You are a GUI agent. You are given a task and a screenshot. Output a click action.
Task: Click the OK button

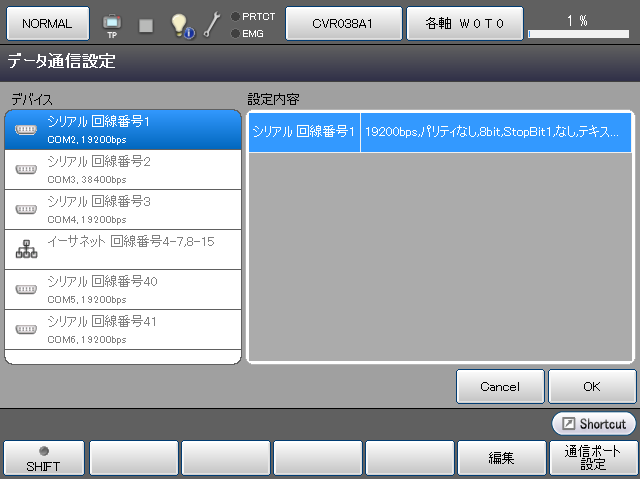tap(592, 386)
